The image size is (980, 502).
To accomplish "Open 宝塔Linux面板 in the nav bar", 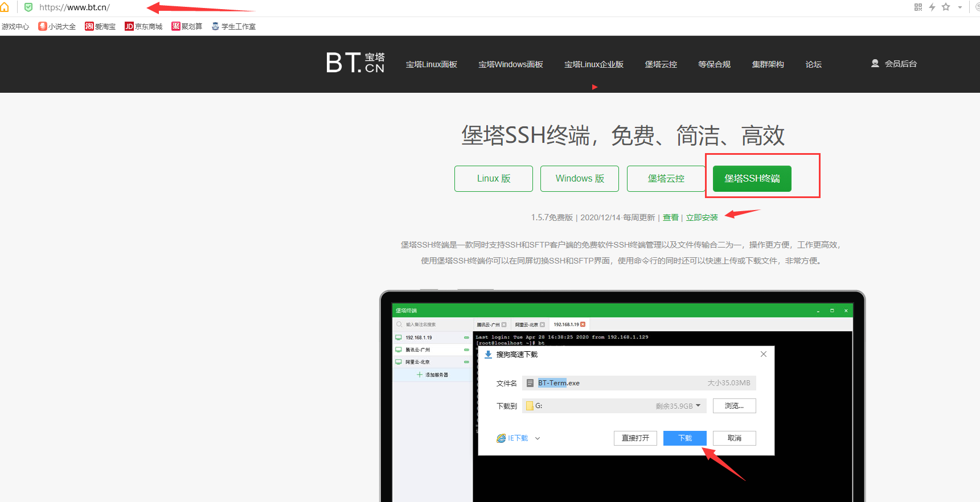I will (x=432, y=64).
